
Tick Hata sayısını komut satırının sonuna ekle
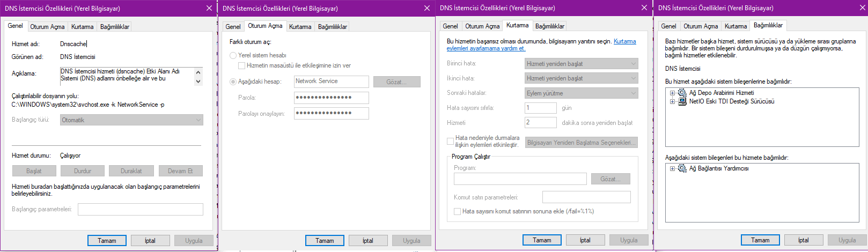pos(457,211)
